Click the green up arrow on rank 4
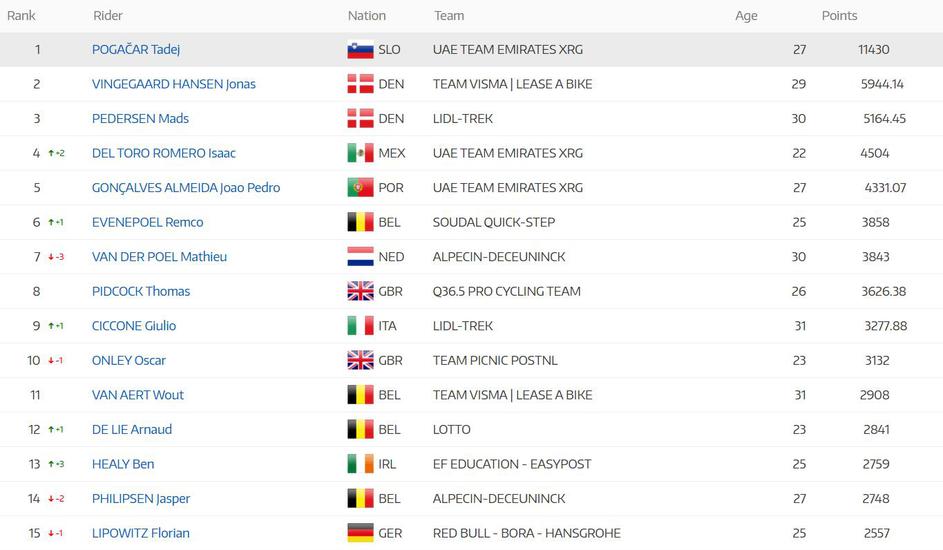Image resolution: width=943 pixels, height=550 pixels. click(x=51, y=153)
